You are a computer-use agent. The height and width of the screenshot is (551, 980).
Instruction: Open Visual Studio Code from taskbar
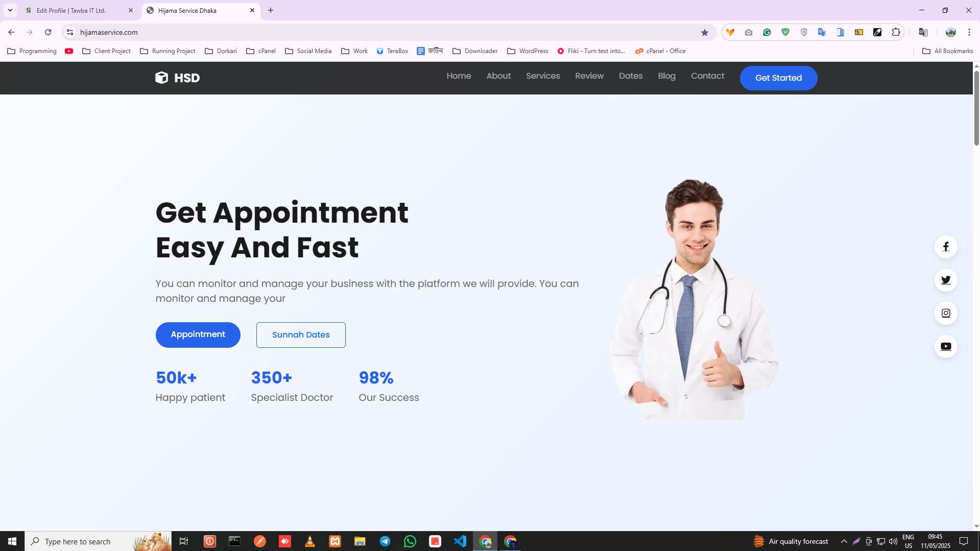460,541
